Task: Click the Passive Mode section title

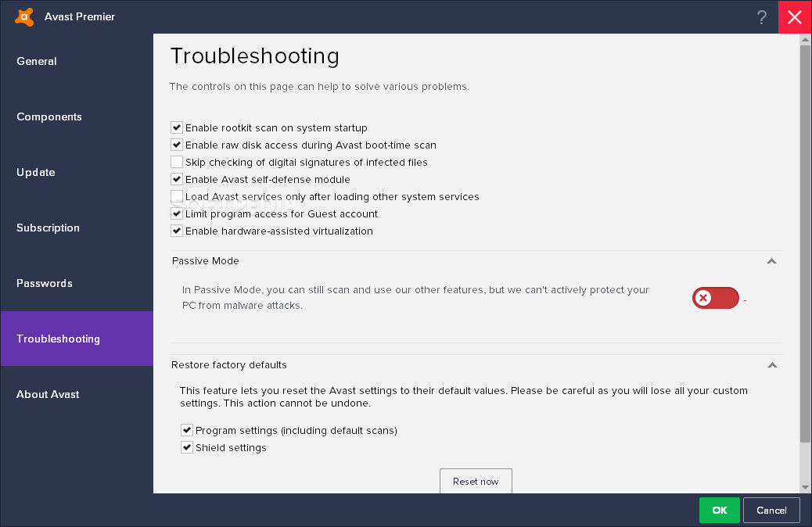Action: click(206, 261)
